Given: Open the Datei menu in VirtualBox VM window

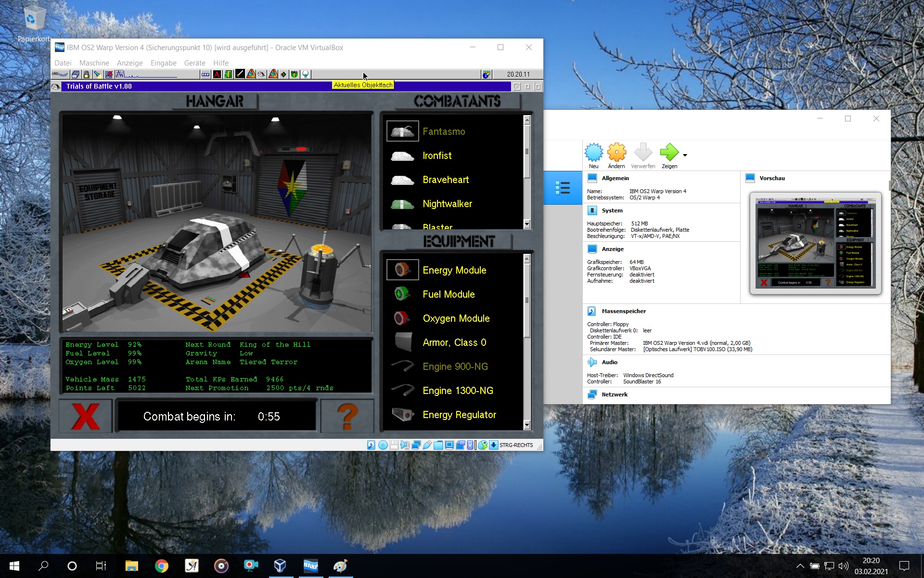Looking at the screenshot, I should (63, 63).
